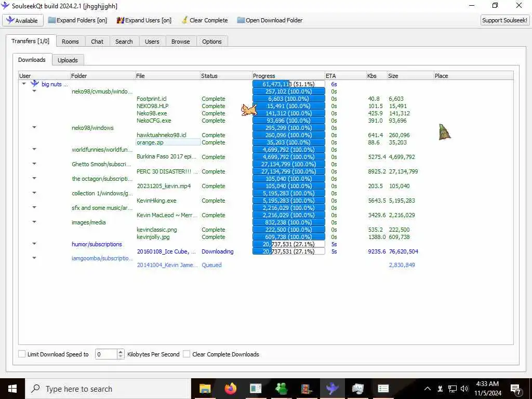The width and height of the screenshot is (532, 399).
Task: Click the green cone desktop pet sprite
Action: point(444,132)
